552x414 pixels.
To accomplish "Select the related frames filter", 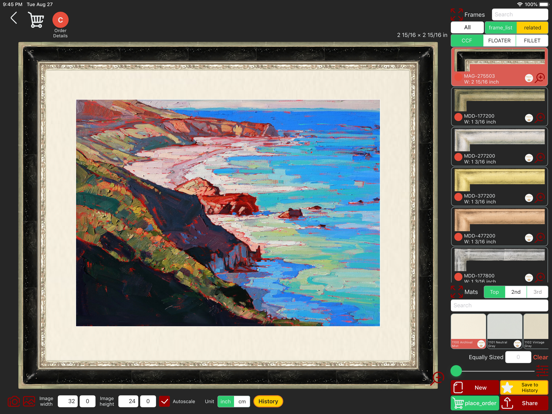I will click(532, 27).
